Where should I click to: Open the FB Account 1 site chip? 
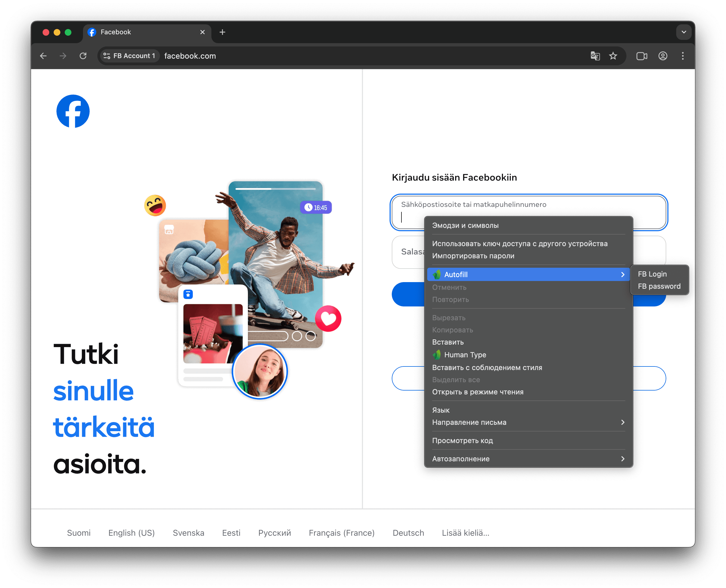(129, 56)
